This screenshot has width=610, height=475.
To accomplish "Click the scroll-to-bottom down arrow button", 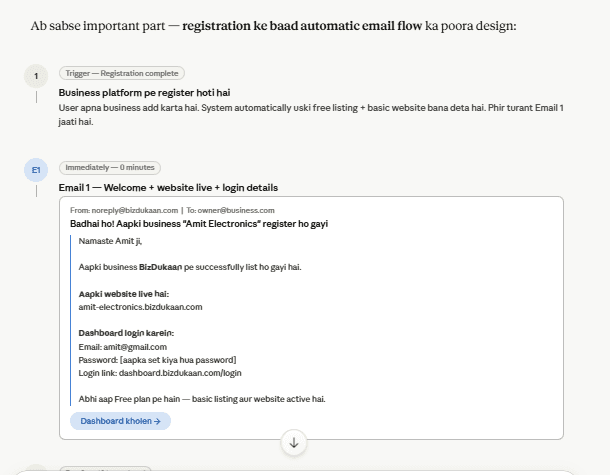I will click(x=294, y=442).
